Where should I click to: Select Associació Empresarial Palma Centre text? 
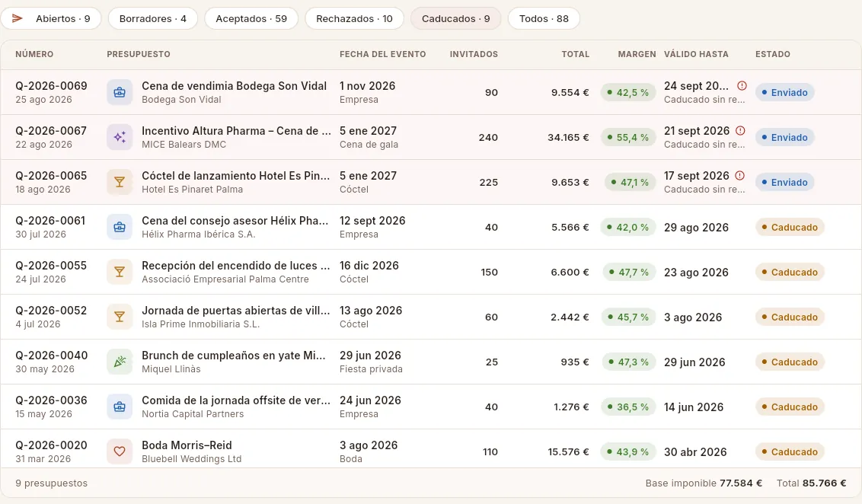(225, 279)
